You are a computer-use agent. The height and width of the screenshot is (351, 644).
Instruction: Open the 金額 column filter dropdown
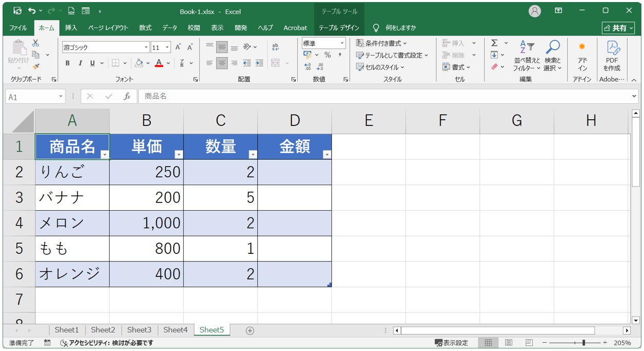(327, 154)
